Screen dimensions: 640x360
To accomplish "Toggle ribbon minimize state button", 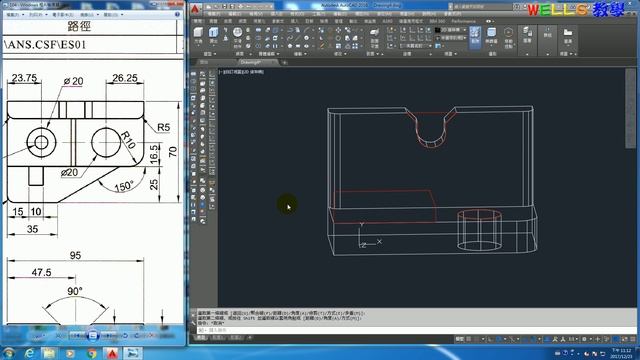I will pyautogui.click(x=489, y=21).
